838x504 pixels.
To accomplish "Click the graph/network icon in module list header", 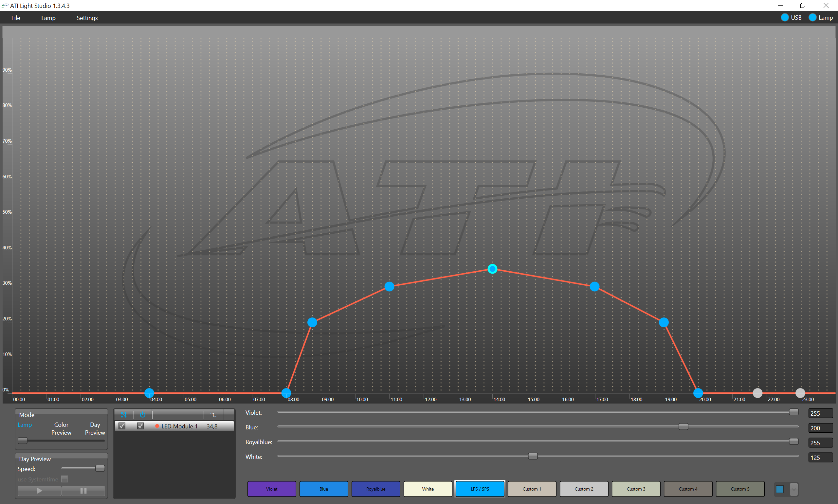I will (x=124, y=414).
